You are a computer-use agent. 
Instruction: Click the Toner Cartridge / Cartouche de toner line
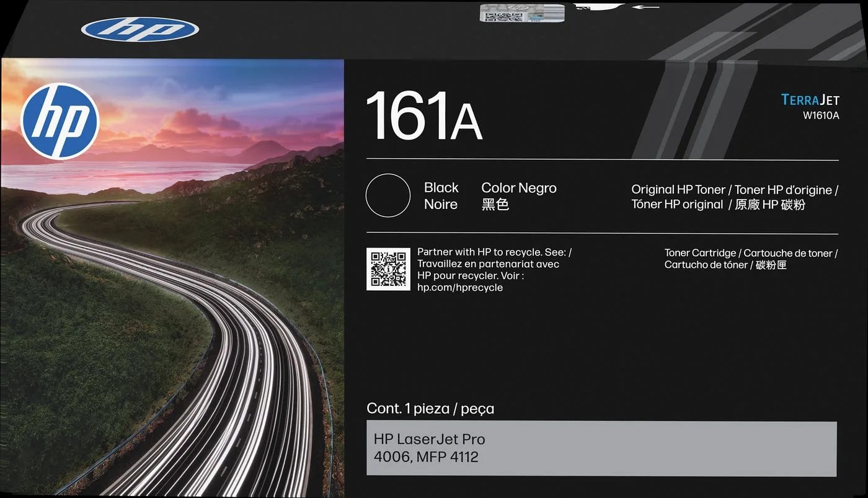751,253
